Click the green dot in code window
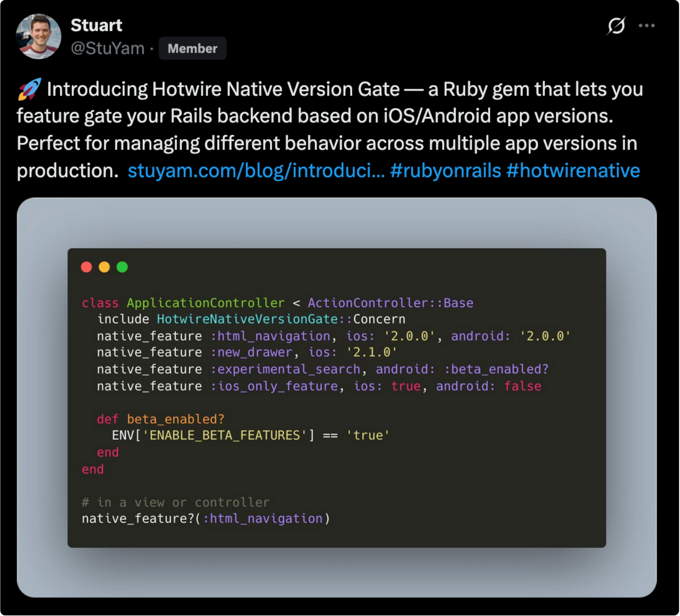680x616 pixels. [x=122, y=267]
